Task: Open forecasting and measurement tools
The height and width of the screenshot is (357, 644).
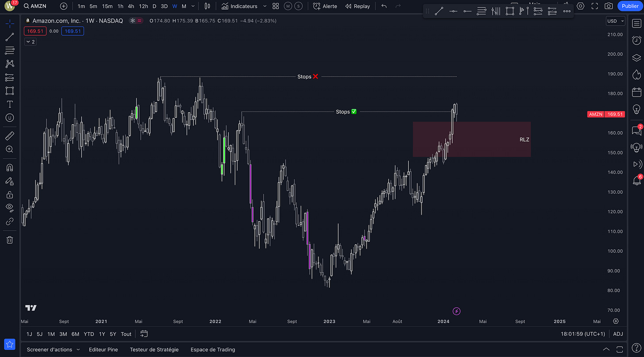Action: click(10, 77)
